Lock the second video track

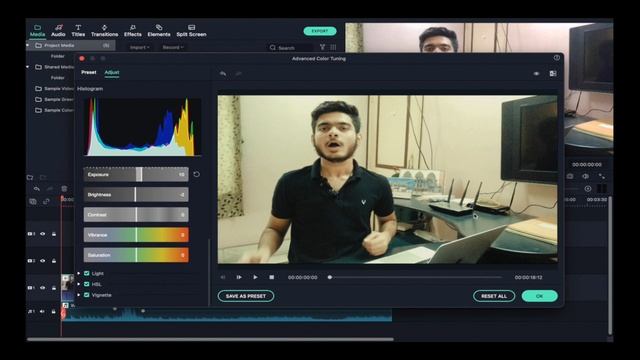click(x=53, y=260)
